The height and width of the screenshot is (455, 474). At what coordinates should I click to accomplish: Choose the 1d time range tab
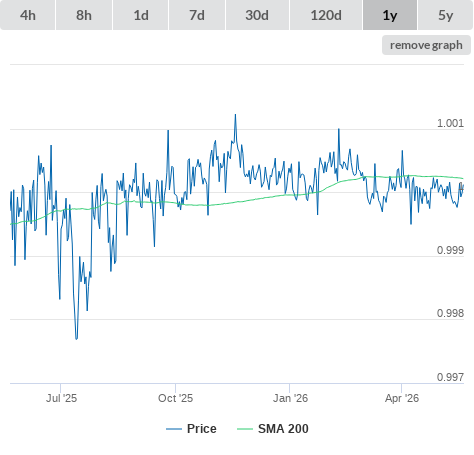[141, 15]
